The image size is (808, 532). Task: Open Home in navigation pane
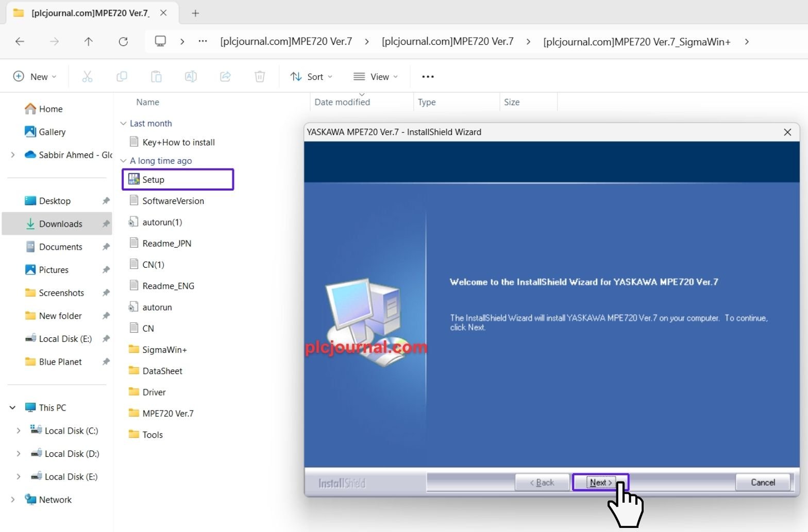(43, 109)
